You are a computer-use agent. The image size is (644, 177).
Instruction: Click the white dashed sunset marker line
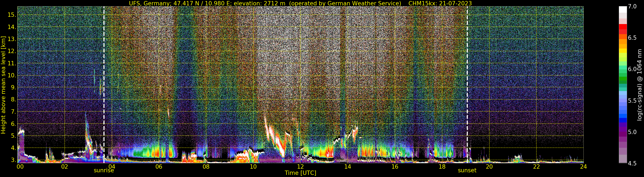click(467, 85)
